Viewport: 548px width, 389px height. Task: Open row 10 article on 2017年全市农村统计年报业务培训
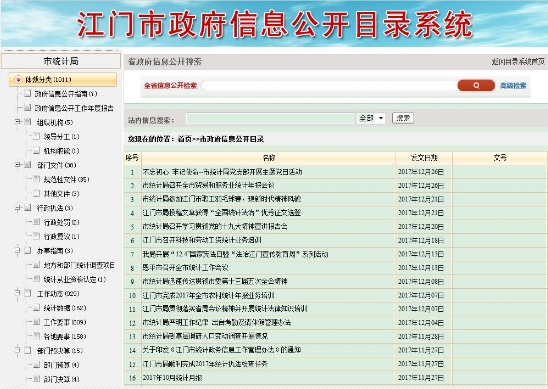(x=208, y=295)
